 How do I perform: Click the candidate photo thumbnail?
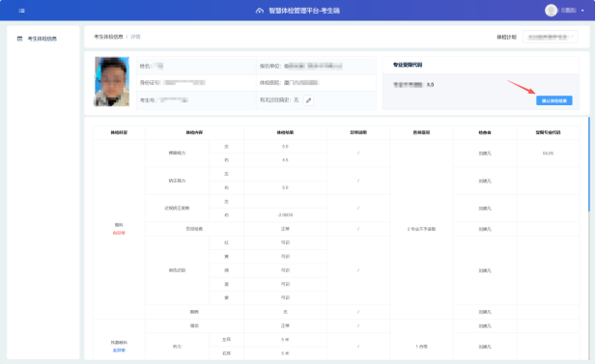click(x=112, y=81)
